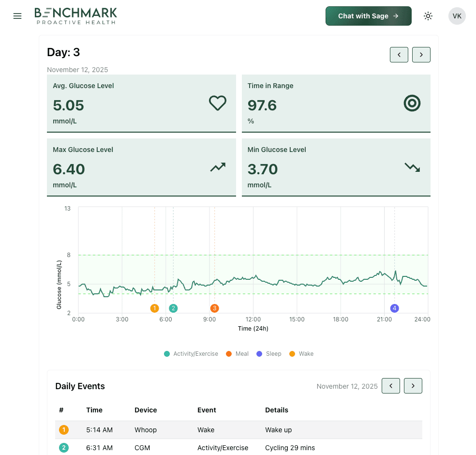Click the Activity/Exercise event cell
This screenshot has height=455, width=476.
point(223,448)
